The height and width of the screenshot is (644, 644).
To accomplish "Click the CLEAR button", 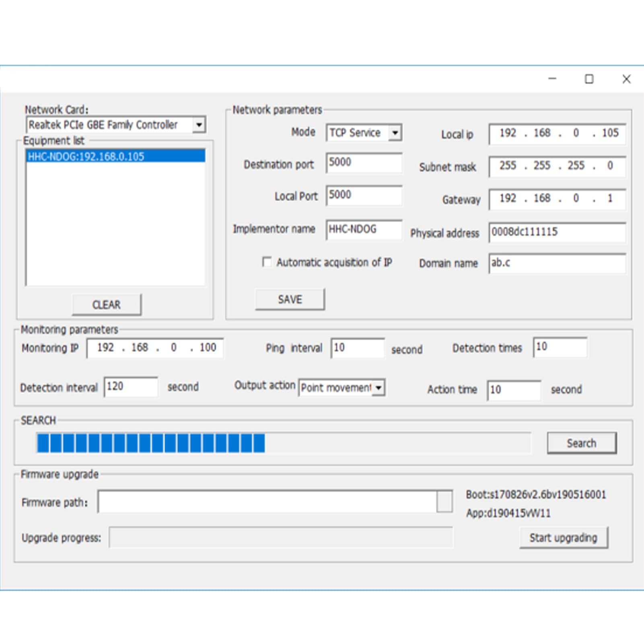I will pyautogui.click(x=107, y=305).
